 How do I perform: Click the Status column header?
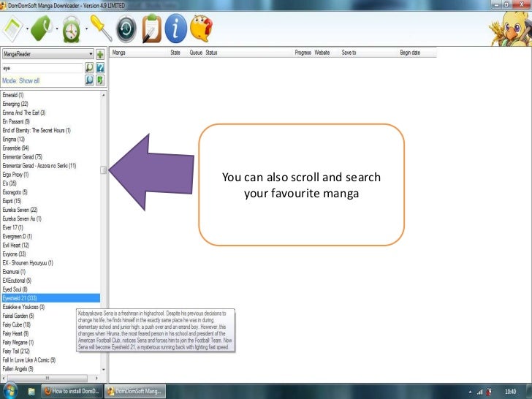(211, 53)
